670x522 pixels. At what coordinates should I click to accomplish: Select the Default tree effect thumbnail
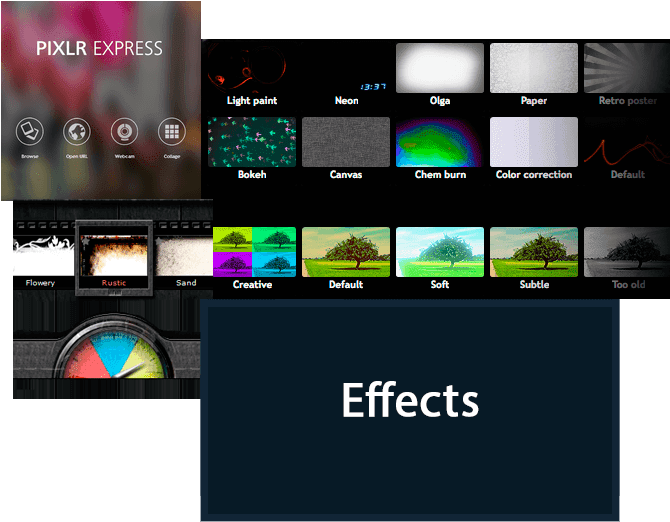coord(346,252)
